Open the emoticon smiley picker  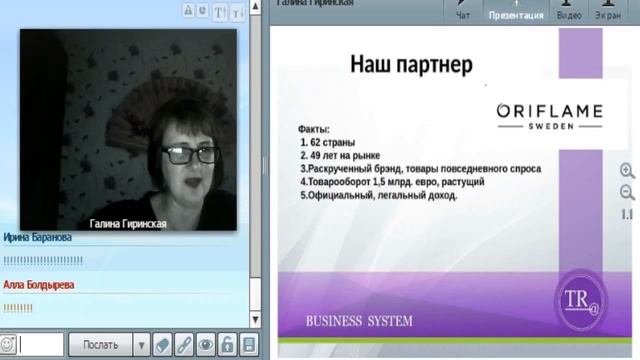pyautogui.click(x=8, y=345)
